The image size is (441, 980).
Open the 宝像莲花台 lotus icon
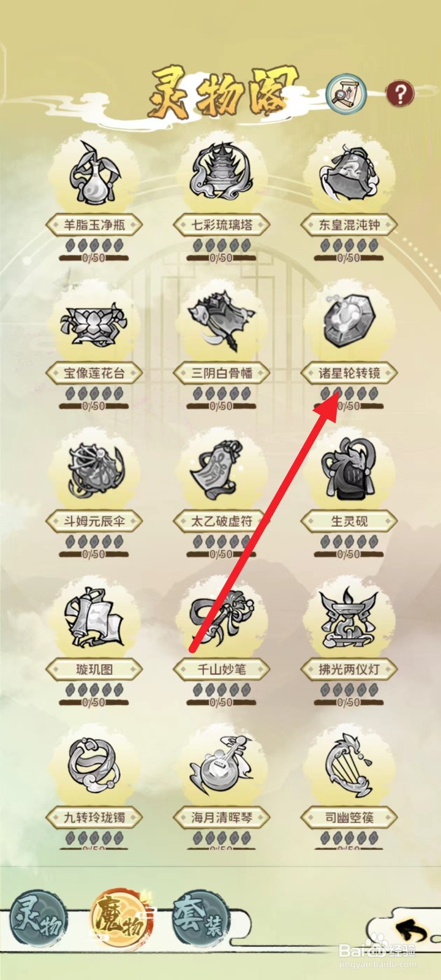94,322
